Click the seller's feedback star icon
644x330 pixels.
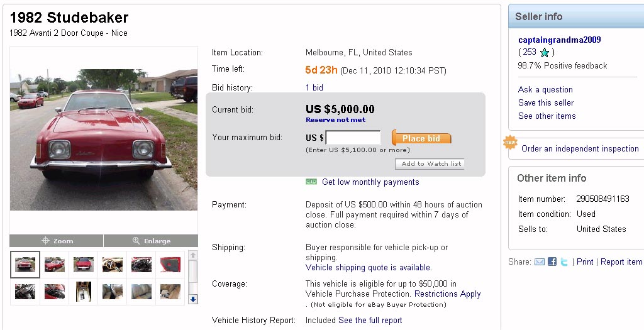coord(545,53)
